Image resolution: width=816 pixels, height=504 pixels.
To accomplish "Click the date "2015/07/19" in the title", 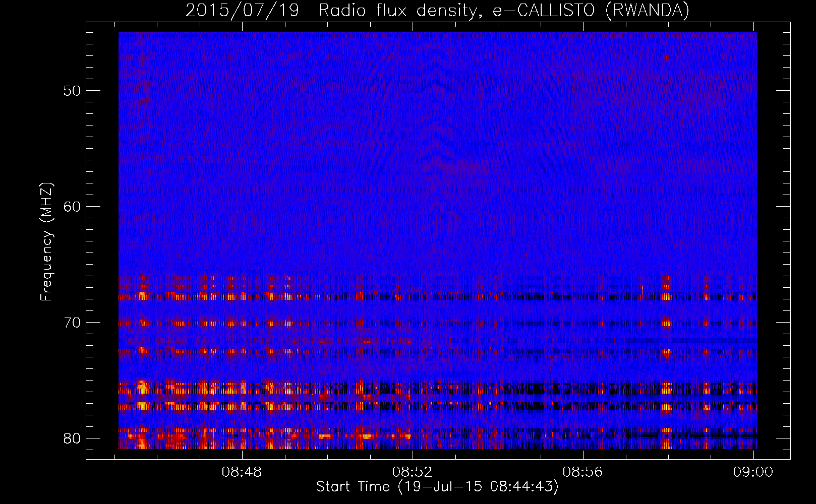I will 243,10.
